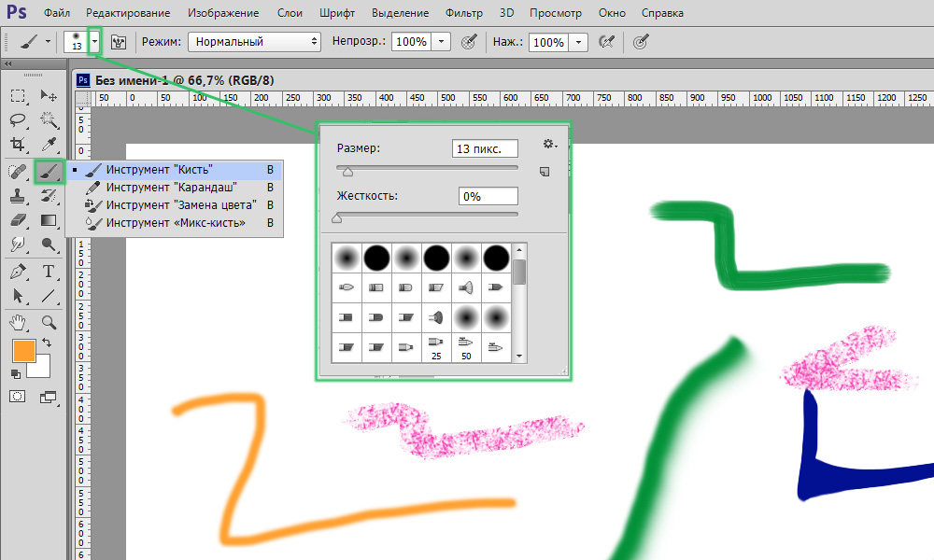Open the Справка menu

tap(662, 12)
